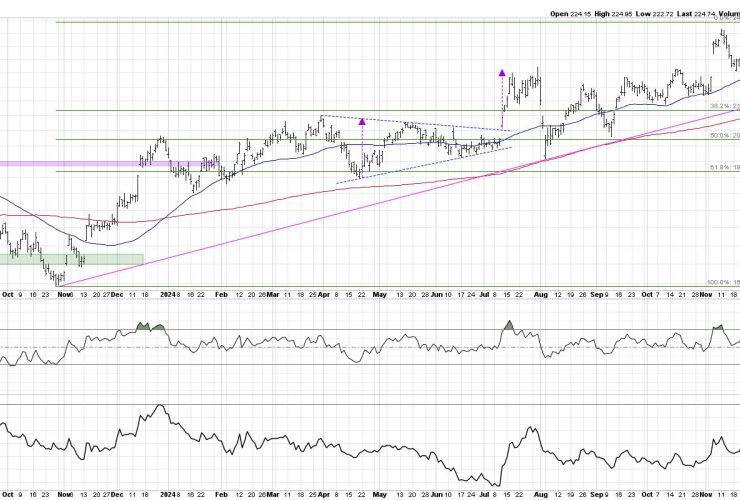740x500 pixels.
Task: Click the purple arrow marker above the July breakout
Action: pos(502,73)
